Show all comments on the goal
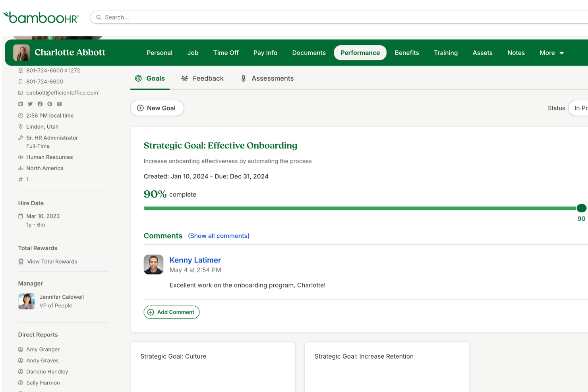The height and width of the screenshot is (392, 588). click(x=219, y=236)
